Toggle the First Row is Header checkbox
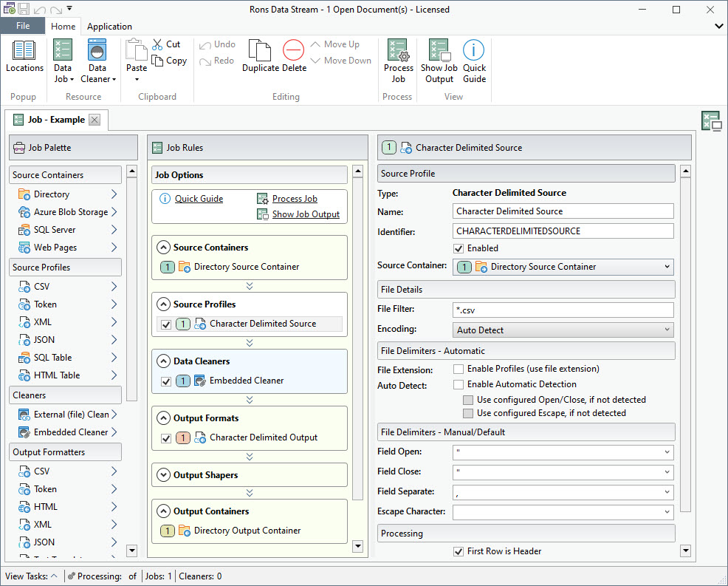 (x=459, y=551)
